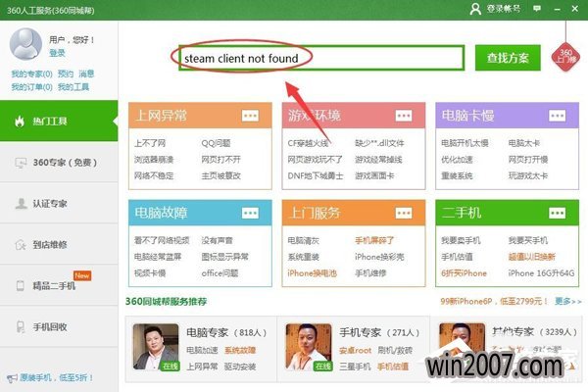Image resolution: width=588 pixels, height=392 pixels.
Task: Click the 登录帐号 text in title bar
Action: 504,8
